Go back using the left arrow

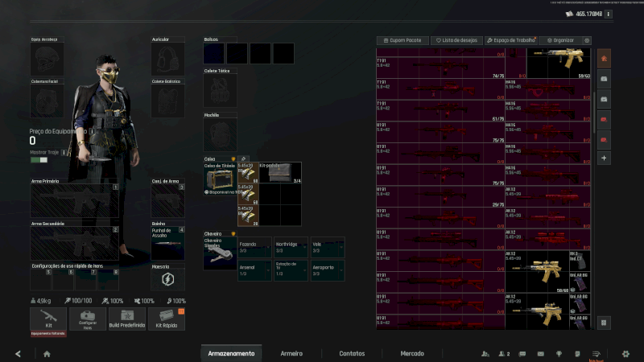pos(18,354)
